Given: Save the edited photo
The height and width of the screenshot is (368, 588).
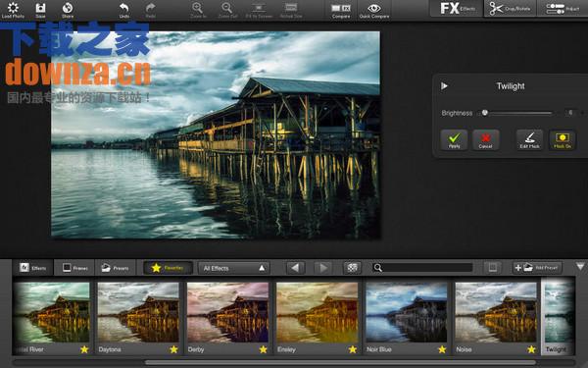Looking at the screenshot, I should pyautogui.click(x=40, y=10).
